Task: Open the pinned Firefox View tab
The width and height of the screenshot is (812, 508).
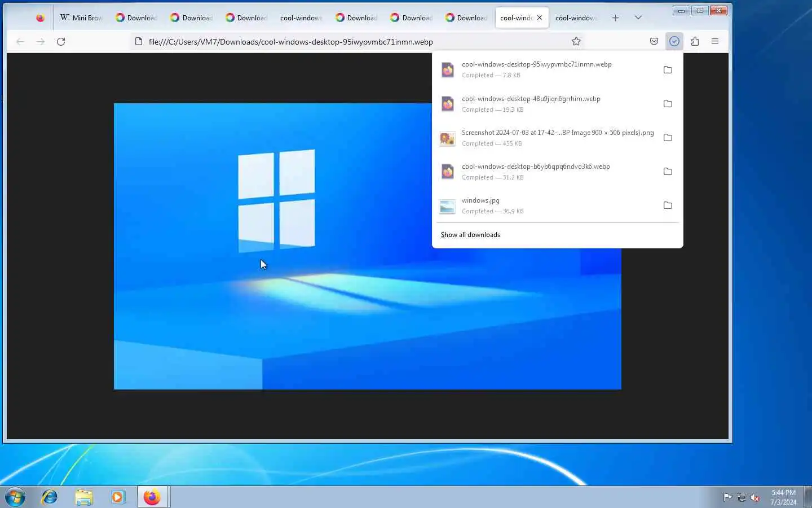Action: click(x=40, y=17)
